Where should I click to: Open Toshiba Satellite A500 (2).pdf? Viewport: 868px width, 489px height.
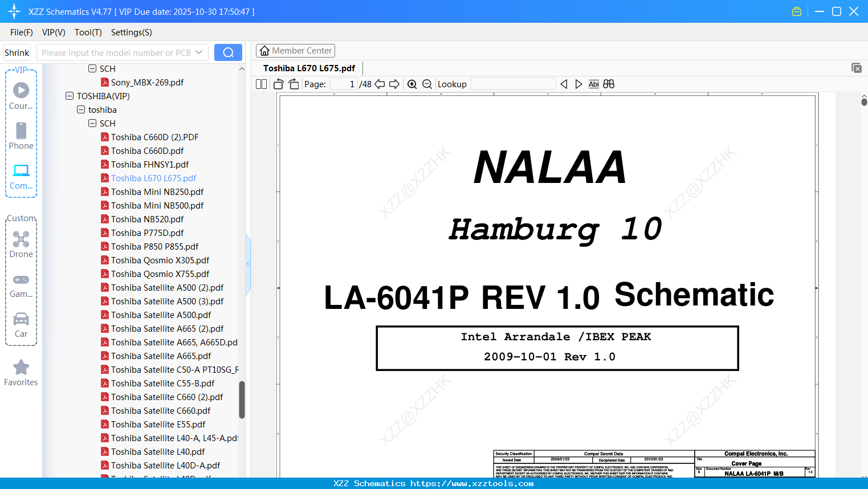tap(167, 288)
